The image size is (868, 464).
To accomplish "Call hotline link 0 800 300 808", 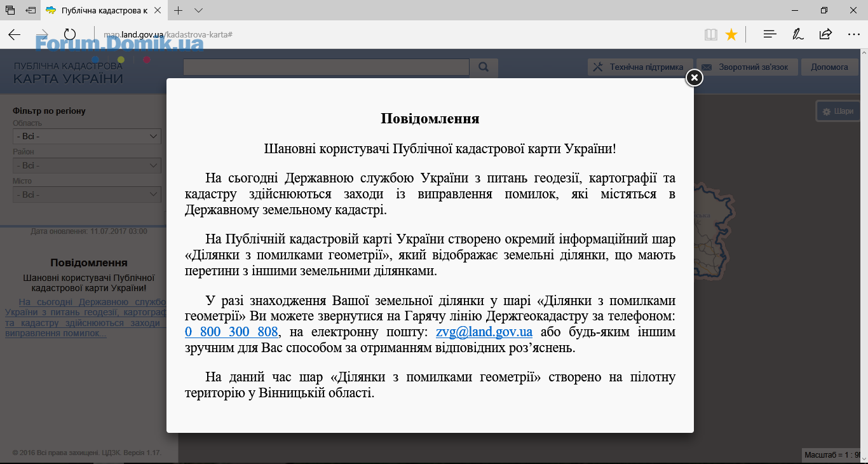I will (x=231, y=332).
